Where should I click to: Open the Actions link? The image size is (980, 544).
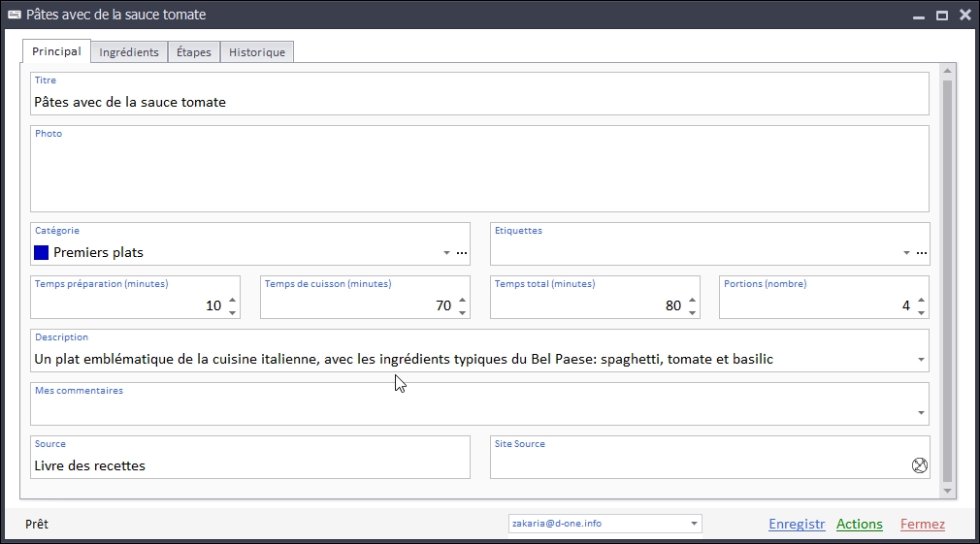[x=860, y=524]
